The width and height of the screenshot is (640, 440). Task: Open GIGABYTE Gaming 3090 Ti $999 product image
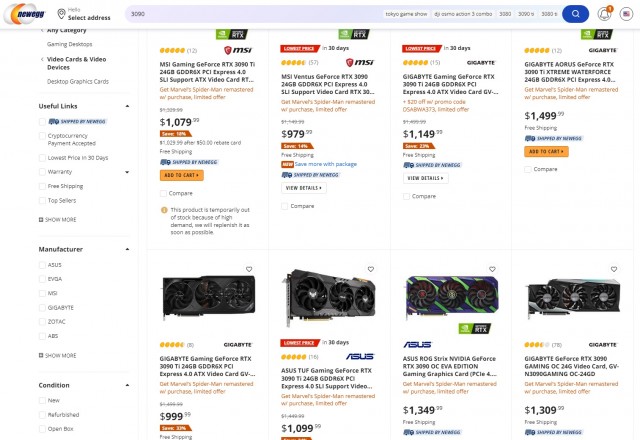209,297
